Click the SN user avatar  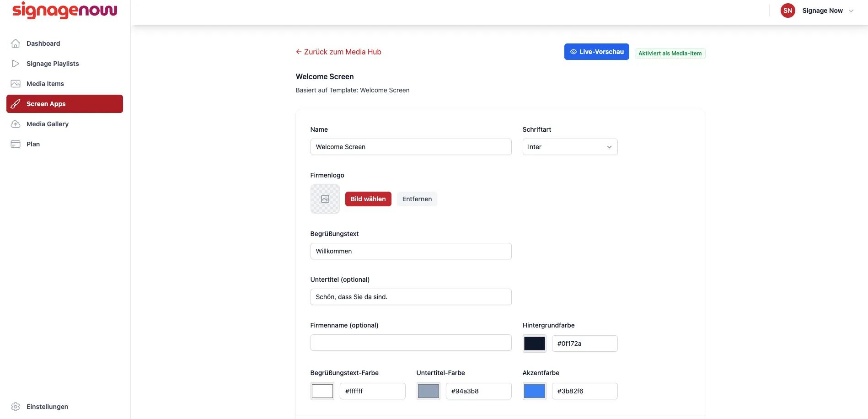click(x=788, y=11)
